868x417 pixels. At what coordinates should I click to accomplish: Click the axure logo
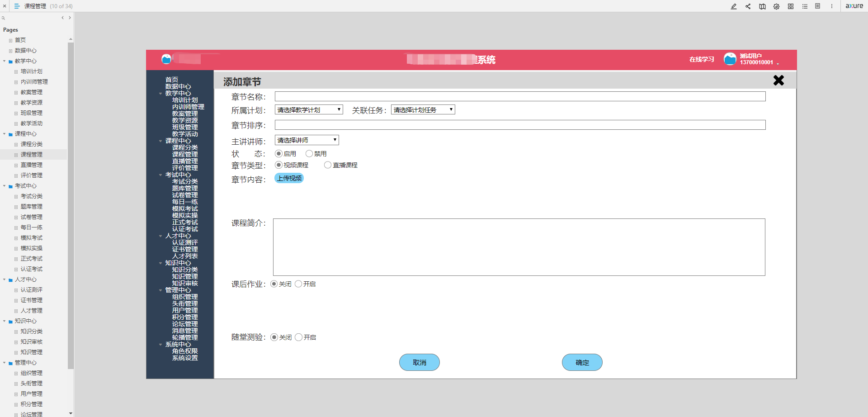tap(854, 6)
